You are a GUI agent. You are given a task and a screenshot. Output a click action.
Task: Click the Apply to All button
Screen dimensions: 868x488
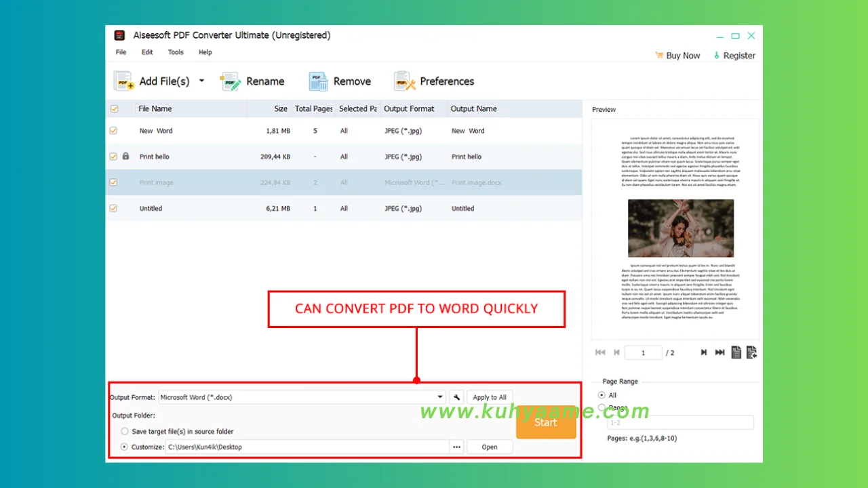click(490, 397)
